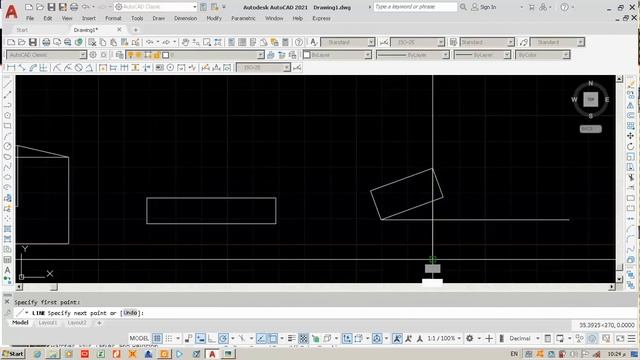The height and width of the screenshot is (360, 640).
Task: Open the Dimension menu
Action: (185, 18)
